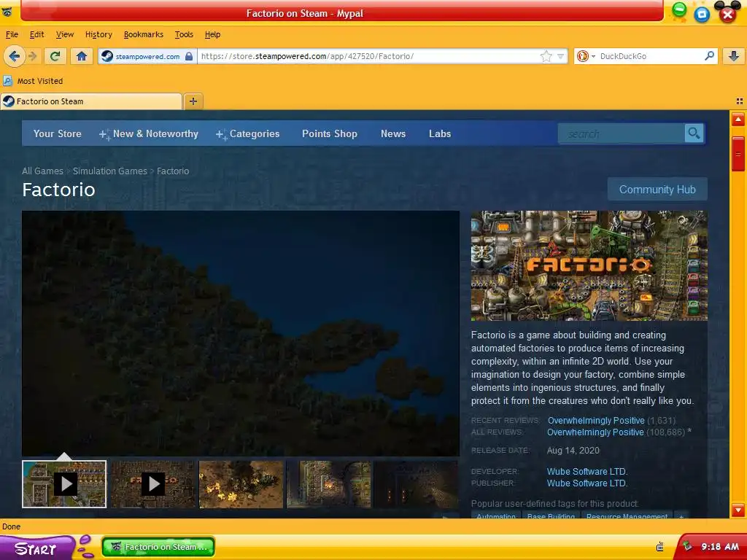Open the View menu

click(65, 34)
